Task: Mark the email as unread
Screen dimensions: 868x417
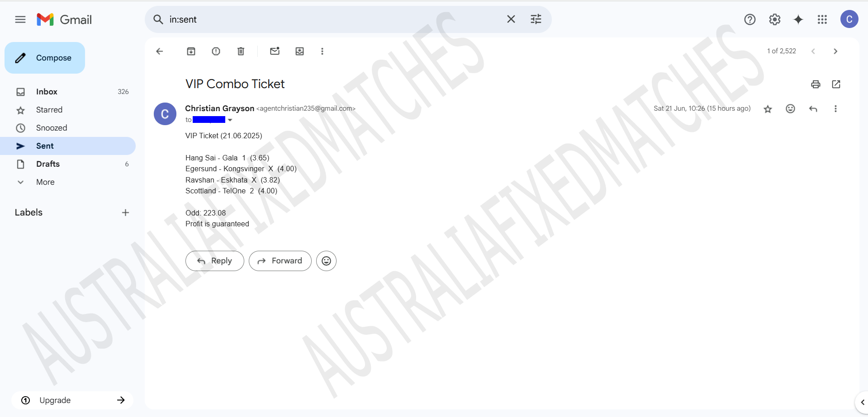Action: coord(275,51)
